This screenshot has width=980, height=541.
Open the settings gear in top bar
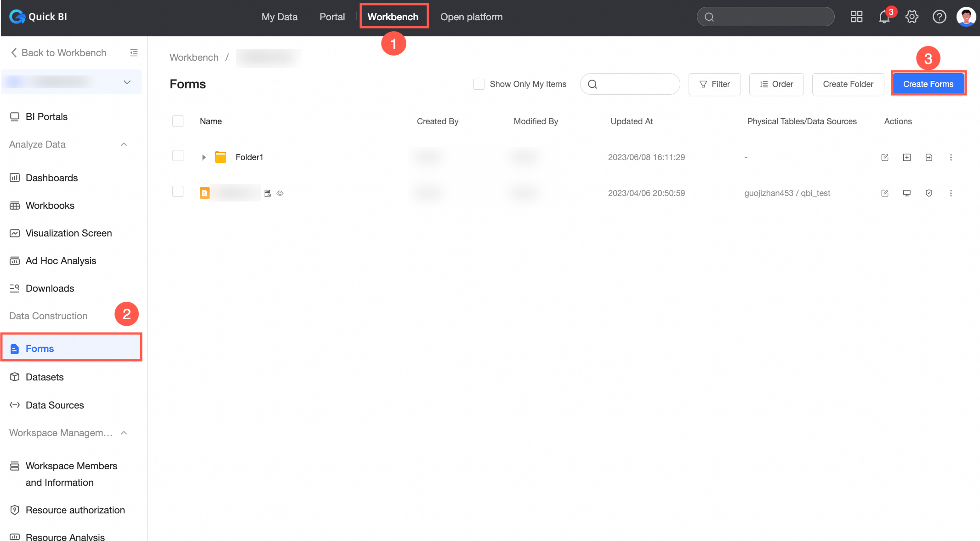tap(912, 17)
